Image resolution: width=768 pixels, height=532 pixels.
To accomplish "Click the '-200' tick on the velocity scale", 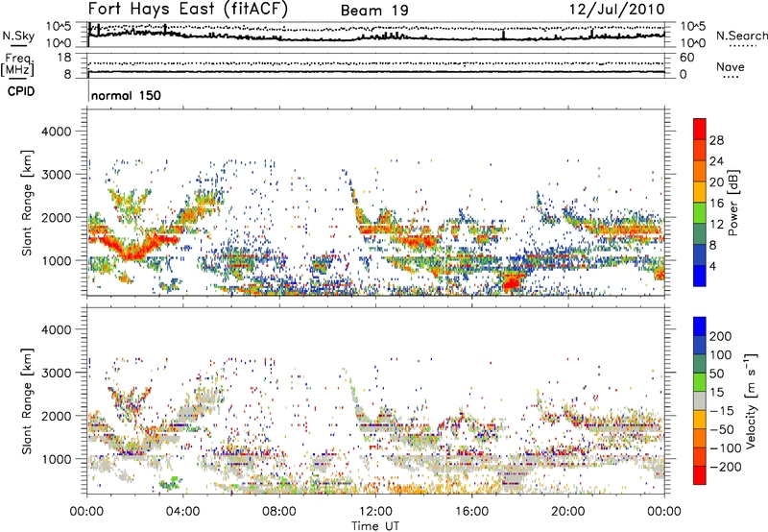I will [724, 467].
